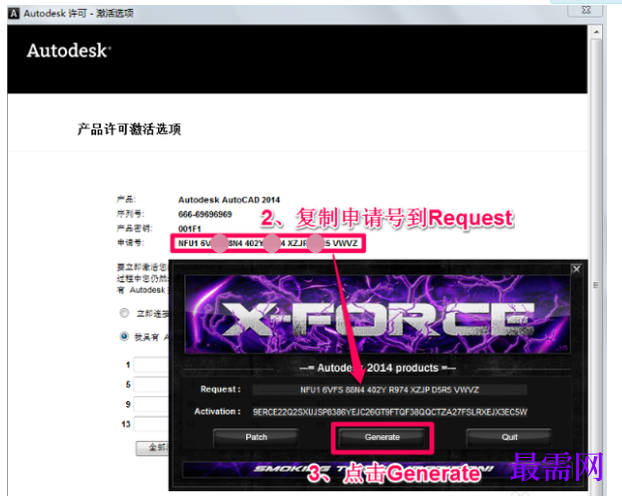Image resolution: width=622 pixels, height=498 pixels.
Task: Click activation code field number 9
Action: tap(152, 404)
